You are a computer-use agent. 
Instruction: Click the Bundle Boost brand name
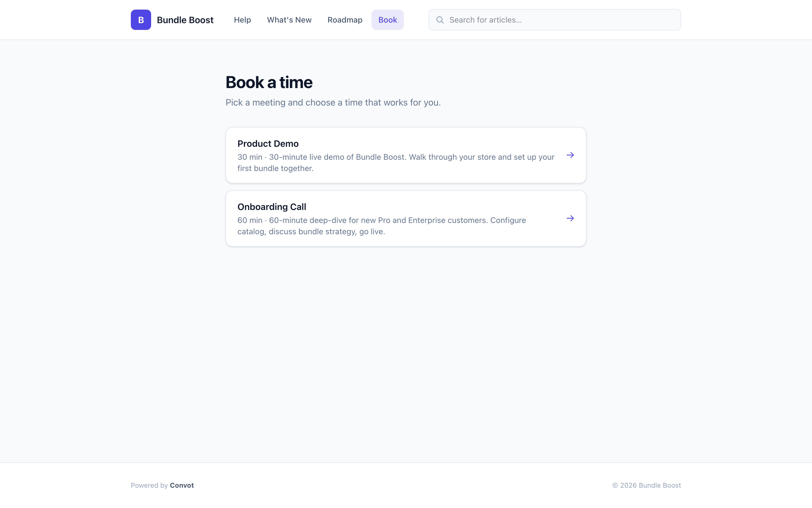pyautogui.click(x=185, y=20)
